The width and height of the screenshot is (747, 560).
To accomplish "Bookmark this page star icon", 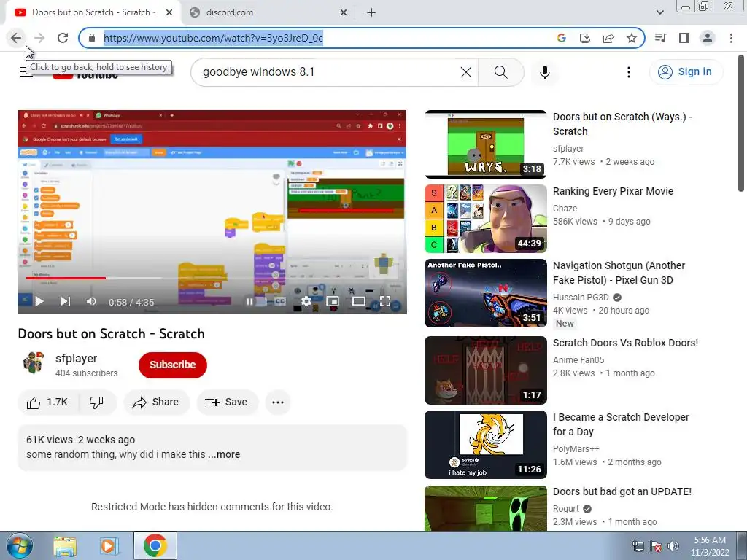I will tap(632, 38).
